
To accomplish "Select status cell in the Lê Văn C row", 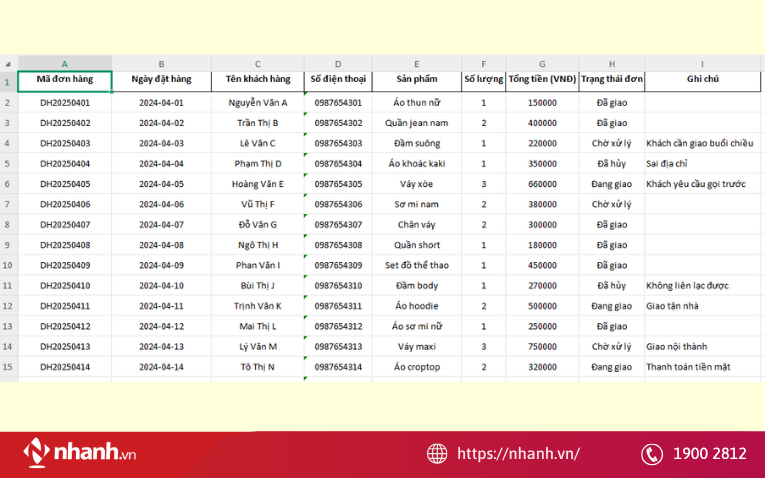I will point(612,143).
